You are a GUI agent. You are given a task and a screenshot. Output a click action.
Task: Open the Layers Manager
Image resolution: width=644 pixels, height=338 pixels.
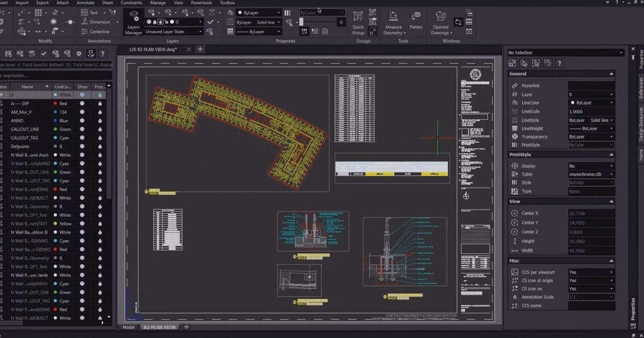point(134,21)
